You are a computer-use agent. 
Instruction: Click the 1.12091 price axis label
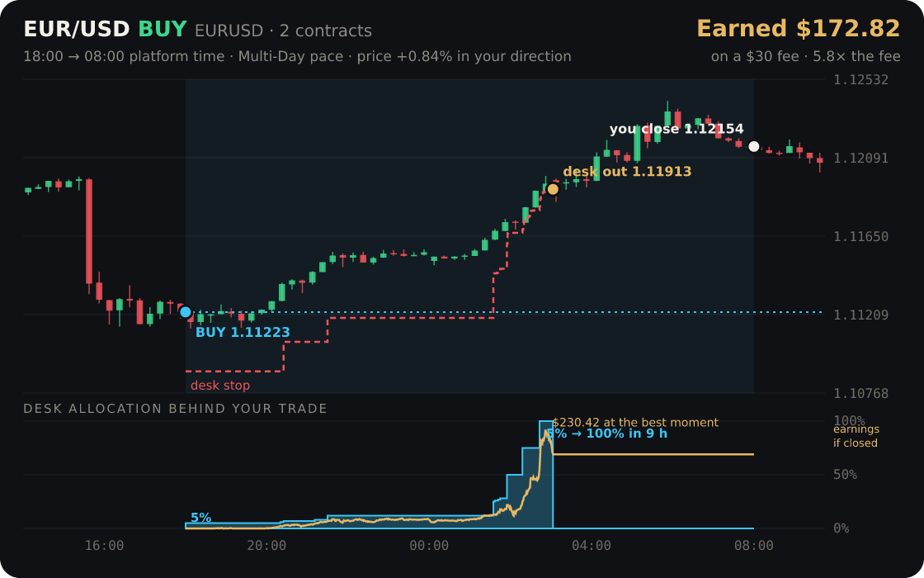(x=861, y=158)
